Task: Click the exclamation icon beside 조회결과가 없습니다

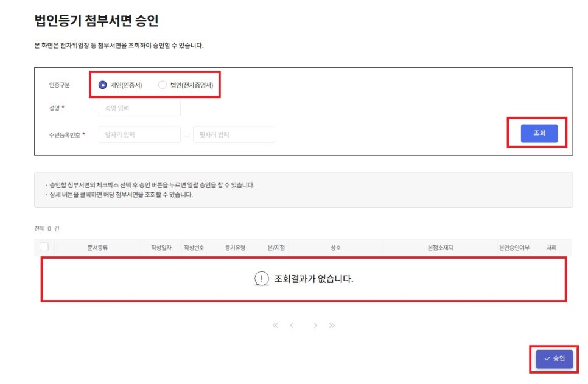Action: coord(261,279)
